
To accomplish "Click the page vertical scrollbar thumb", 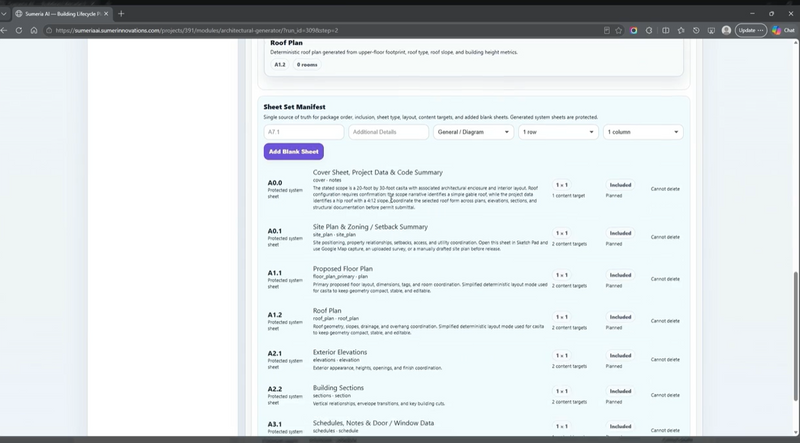I will point(796,336).
